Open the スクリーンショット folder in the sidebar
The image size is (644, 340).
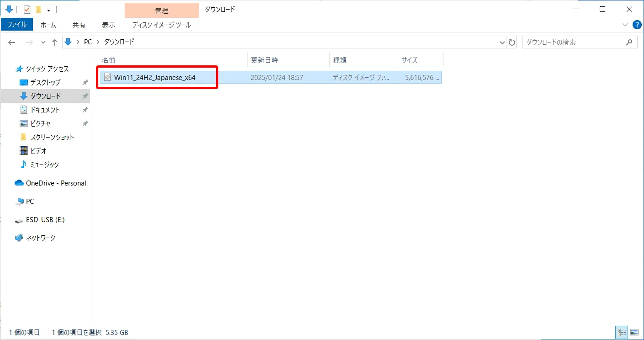click(x=52, y=137)
